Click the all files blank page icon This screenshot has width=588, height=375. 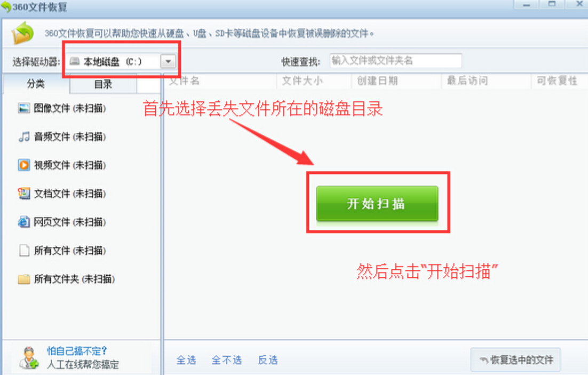(x=23, y=250)
